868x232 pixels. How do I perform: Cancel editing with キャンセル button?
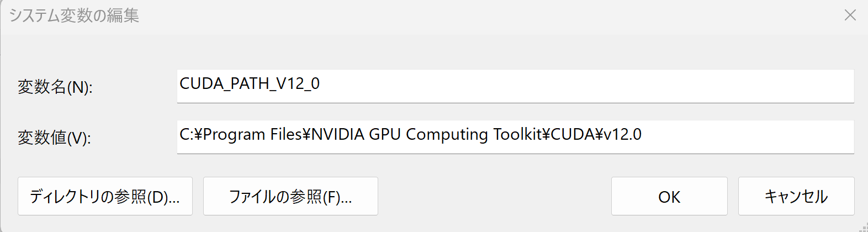click(x=796, y=196)
